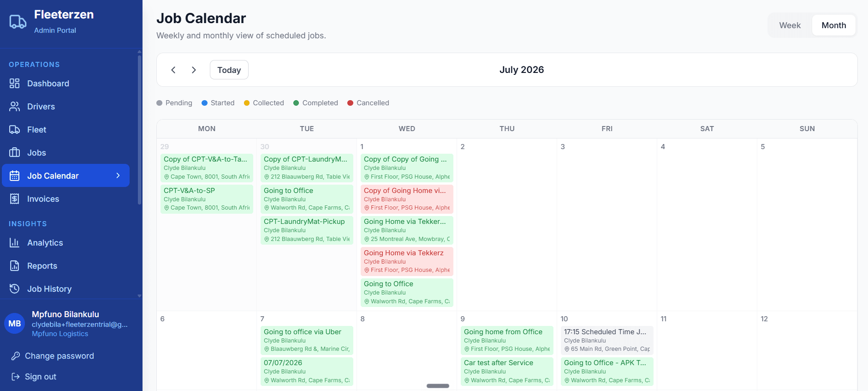868x391 pixels.
Task: Open Dashboard from sidebar
Action: tap(65, 84)
